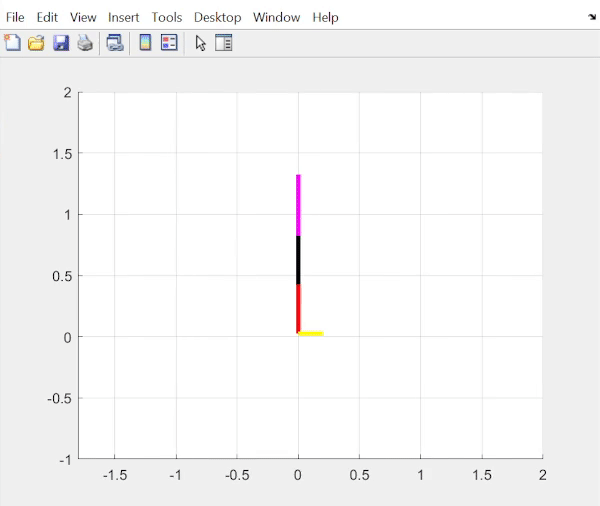Image resolution: width=600 pixels, height=506 pixels.
Task: Click the x-axis tick label -1
Action: [x=175, y=475]
